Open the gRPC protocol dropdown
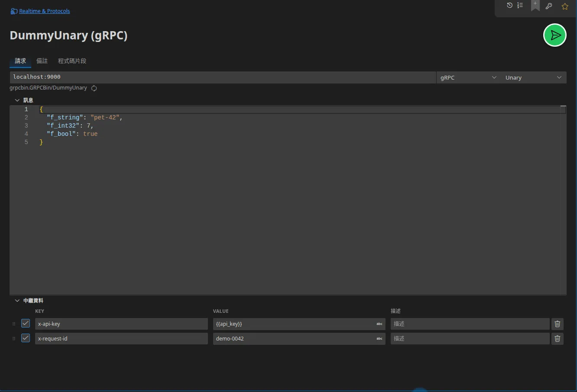 (468, 77)
